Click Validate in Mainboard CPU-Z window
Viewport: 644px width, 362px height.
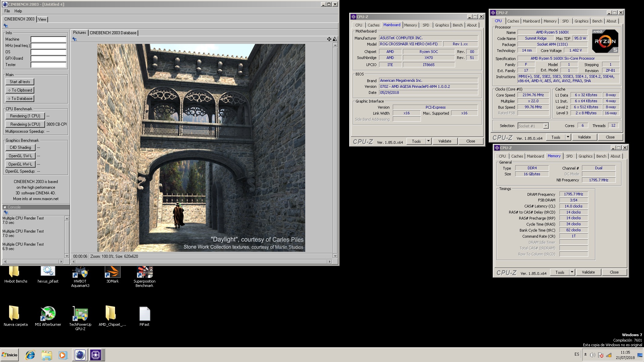(x=445, y=141)
